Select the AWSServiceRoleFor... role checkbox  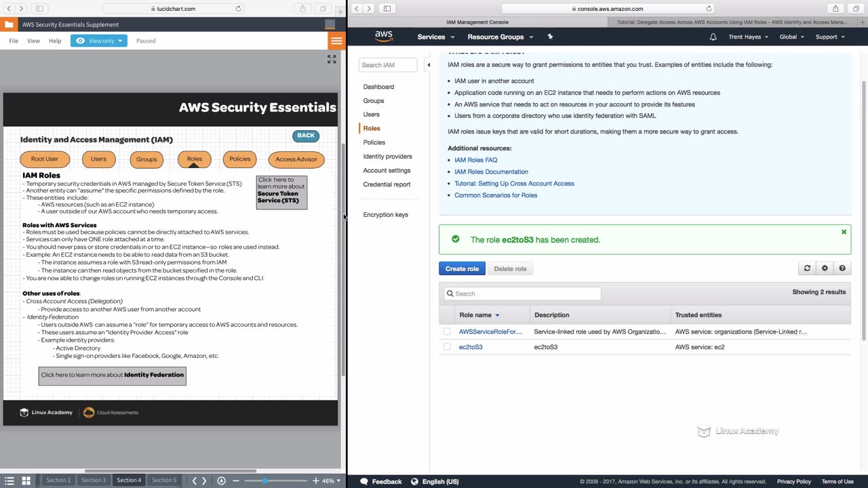pyautogui.click(x=447, y=331)
